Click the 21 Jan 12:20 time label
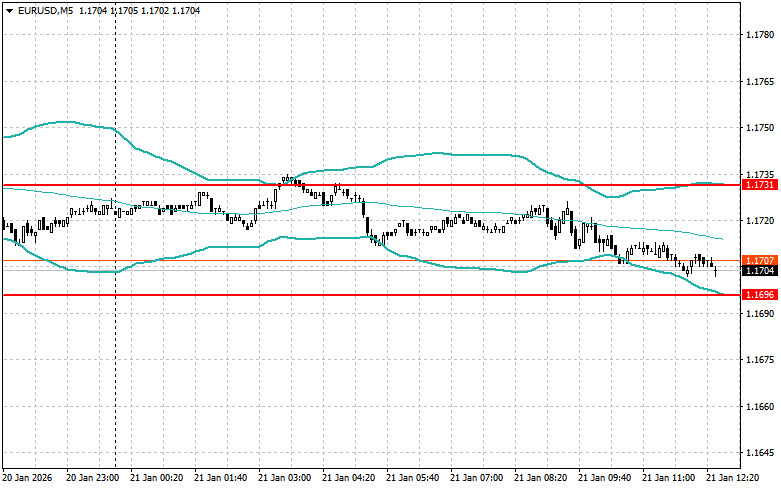Image resolution: width=781 pixels, height=489 pixels. [733, 478]
